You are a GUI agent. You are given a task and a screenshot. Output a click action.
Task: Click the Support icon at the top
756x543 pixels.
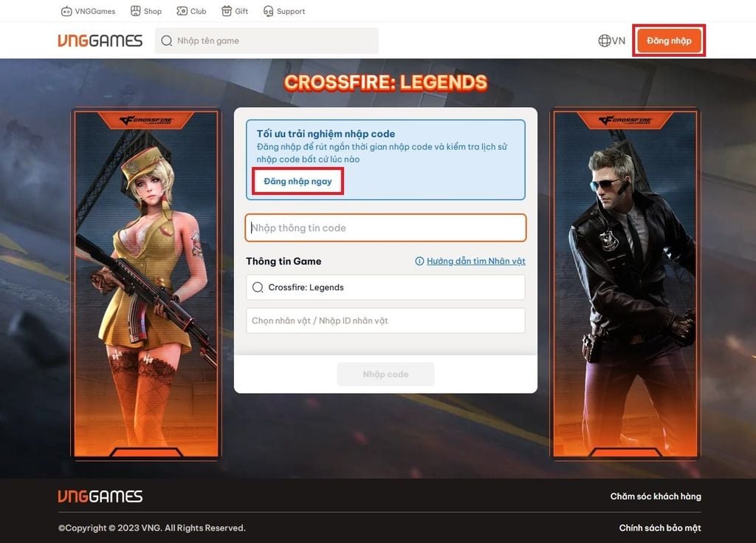[283, 11]
